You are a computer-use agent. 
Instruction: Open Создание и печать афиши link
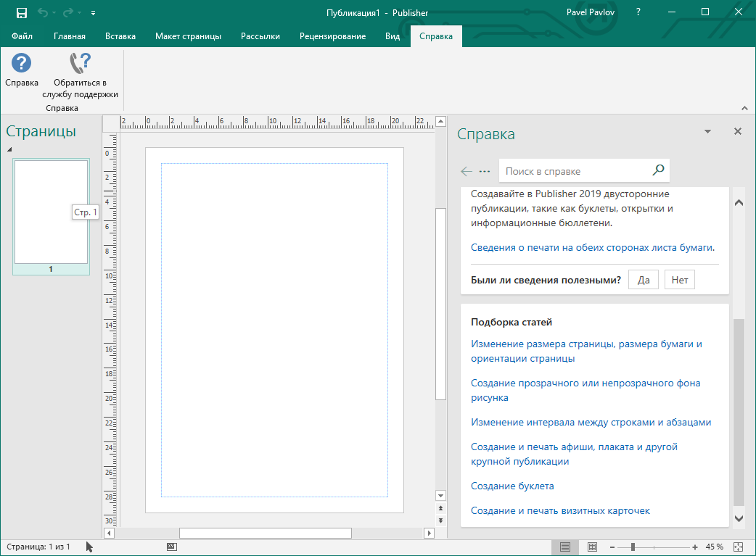(x=574, y=454)
